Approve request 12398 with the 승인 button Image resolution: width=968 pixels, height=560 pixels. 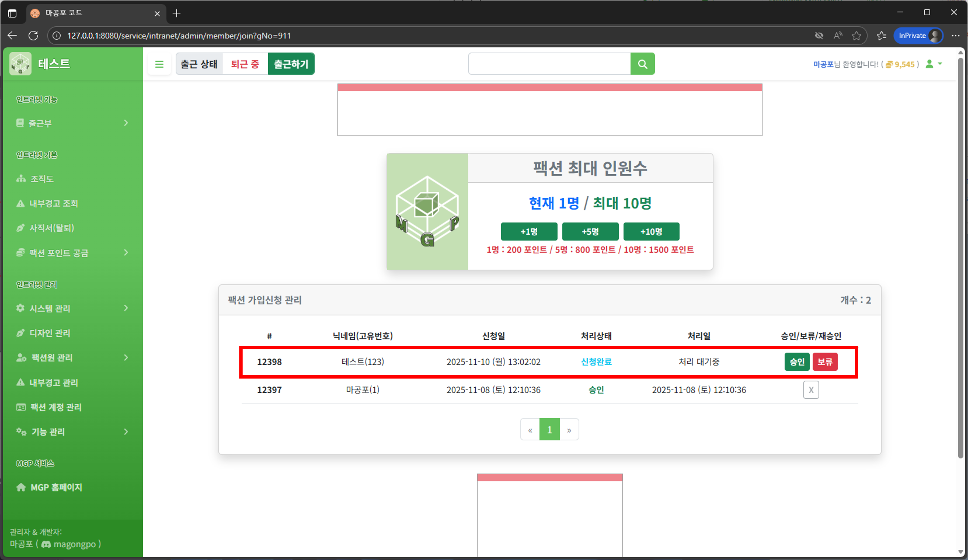point(797,361)
